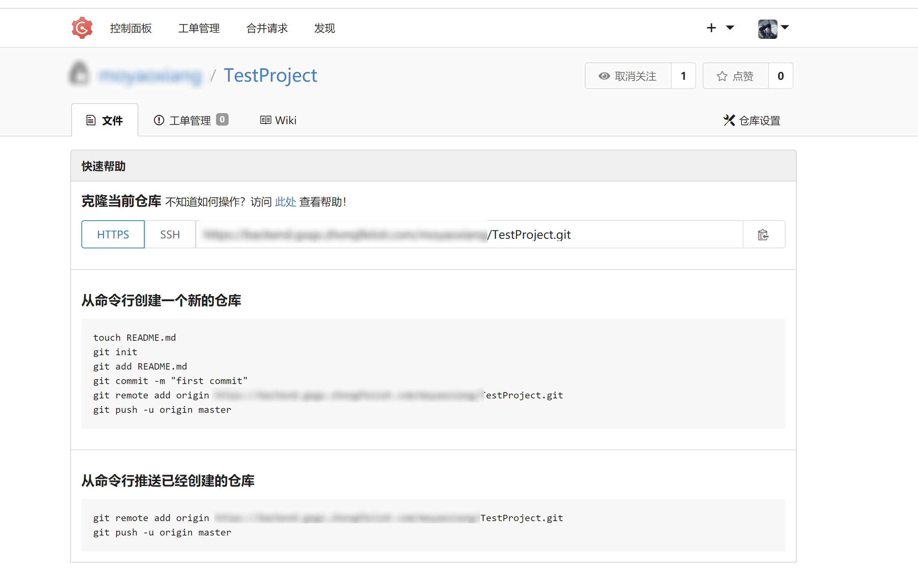
Task: Click the watchers count 1
Action: 683,76
